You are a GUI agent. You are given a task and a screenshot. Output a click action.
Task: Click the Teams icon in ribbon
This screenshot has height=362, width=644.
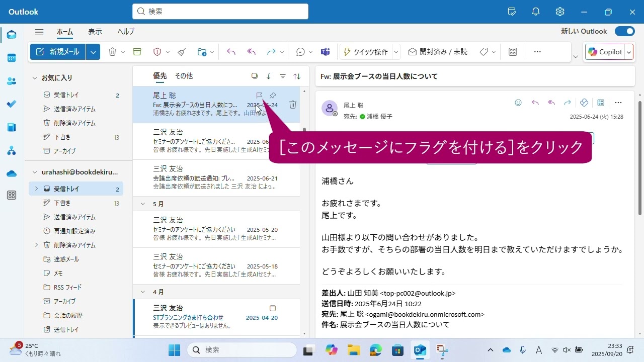326,52
